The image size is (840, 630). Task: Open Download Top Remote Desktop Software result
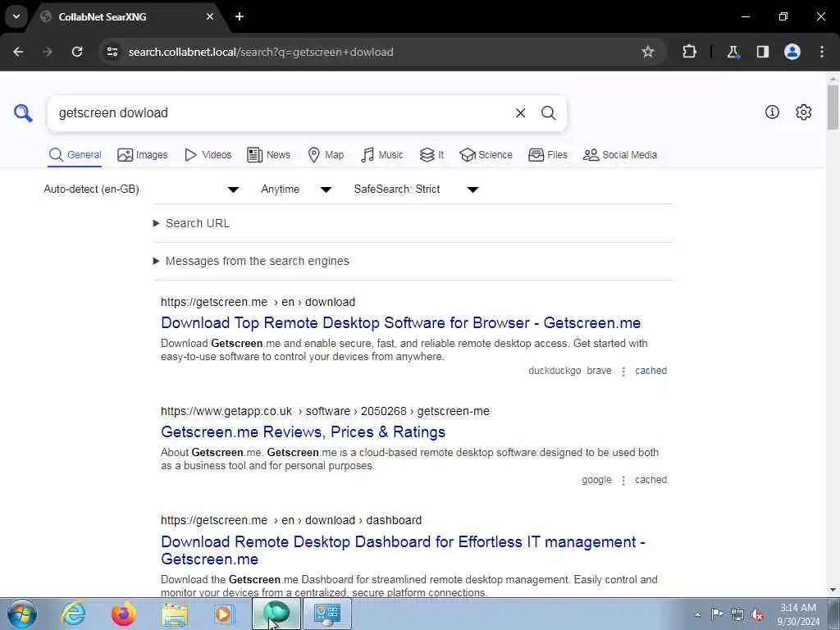(400, 323)
